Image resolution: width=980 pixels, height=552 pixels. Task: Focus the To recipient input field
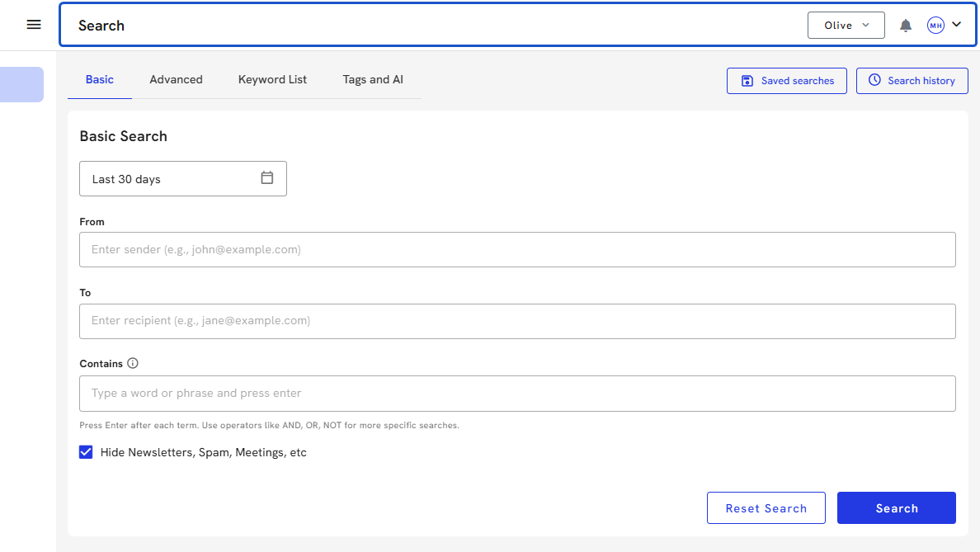click(x=517, y=321)
